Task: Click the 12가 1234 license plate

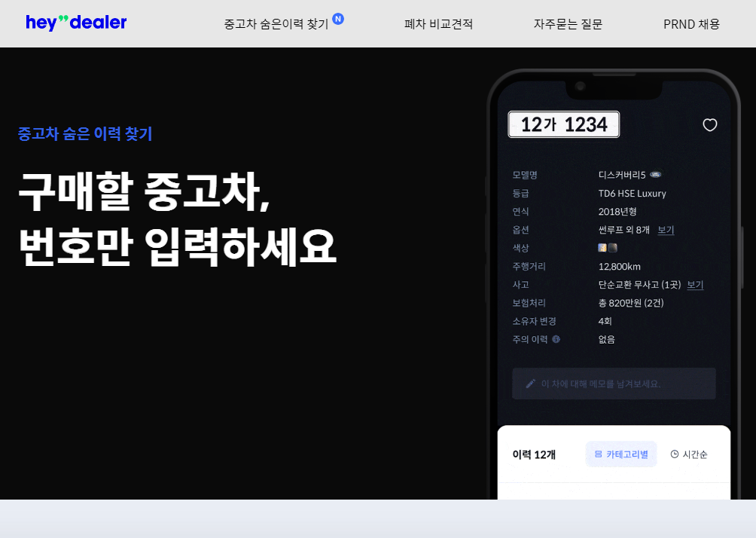Action: [563, 124]
